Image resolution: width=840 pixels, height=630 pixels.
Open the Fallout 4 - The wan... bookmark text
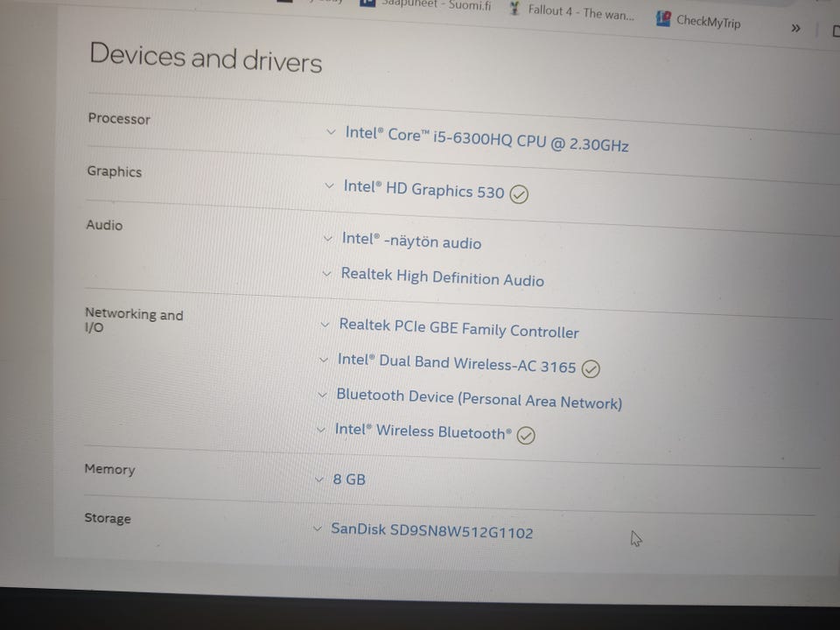tap(581, 11)
